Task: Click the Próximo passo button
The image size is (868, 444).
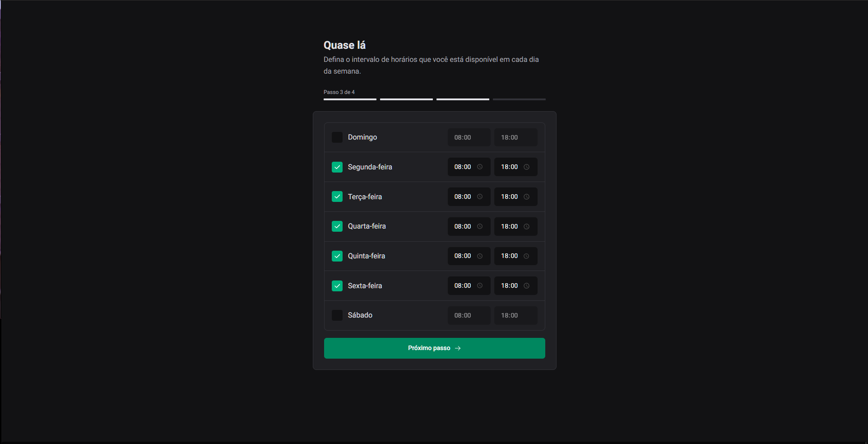Action: coord(435,348)
